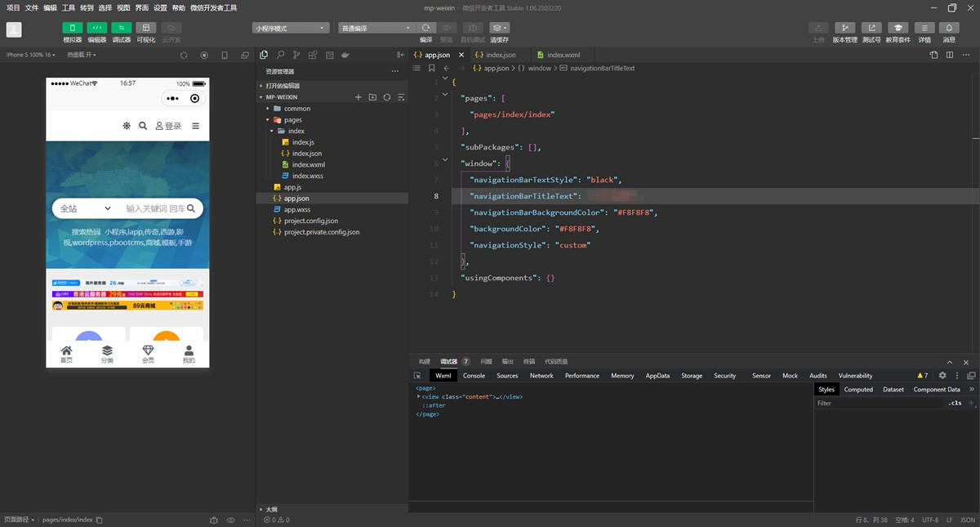Viewport: 980px width, 527px height.
Task: Toggle the 模拟器 simulator panel button
Action: click(73, 28)
